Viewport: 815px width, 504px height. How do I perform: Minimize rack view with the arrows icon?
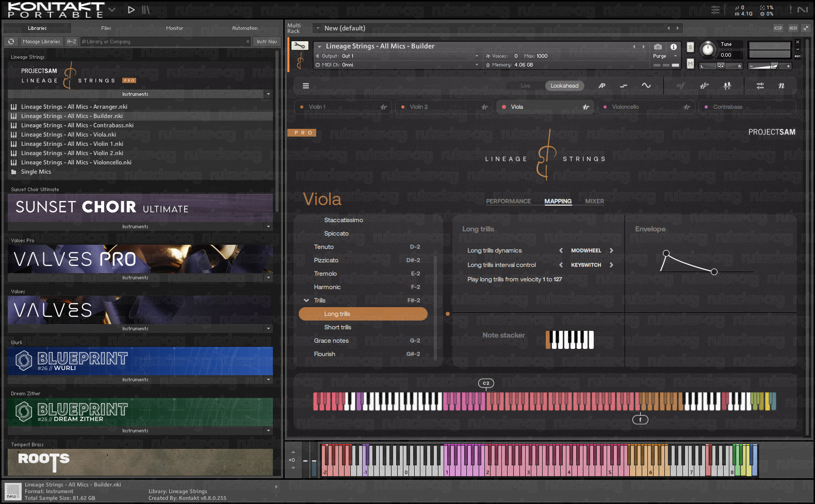806,28
